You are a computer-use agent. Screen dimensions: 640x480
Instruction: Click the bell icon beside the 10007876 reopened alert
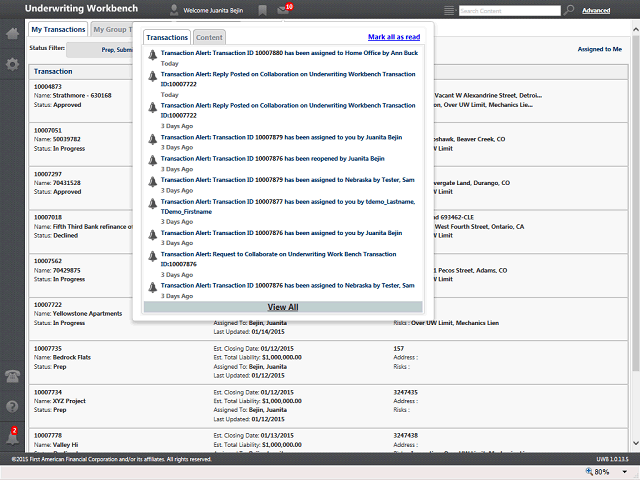point(153,160)
